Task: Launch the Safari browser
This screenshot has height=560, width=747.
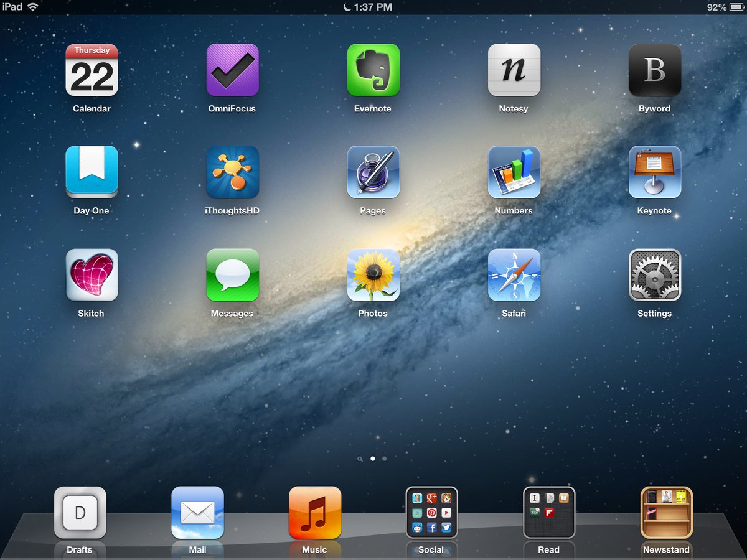Action: [x=514, y=275]
